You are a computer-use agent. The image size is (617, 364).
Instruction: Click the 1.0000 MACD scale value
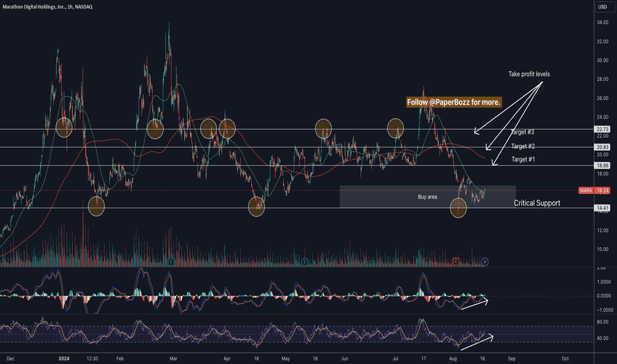(x=604, y=282)
